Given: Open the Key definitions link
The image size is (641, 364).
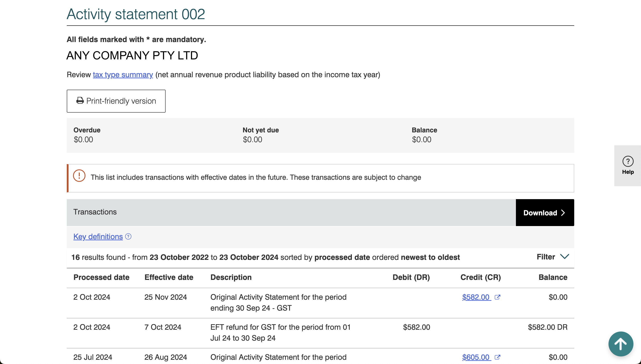Looking at the screenshot, I should click(97, 237).
